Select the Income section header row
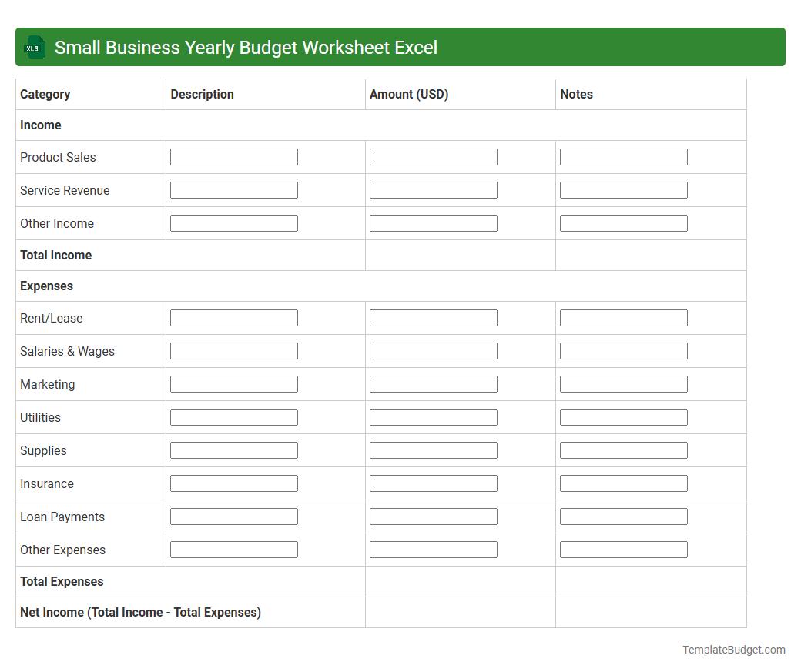 point(41,125)
